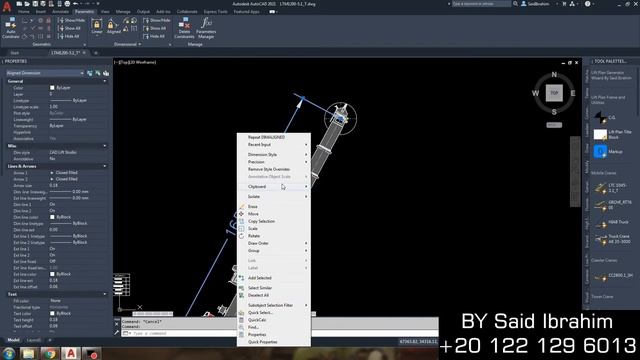Choose Remove Style Overrides in context menu

[x=273, y=169]
